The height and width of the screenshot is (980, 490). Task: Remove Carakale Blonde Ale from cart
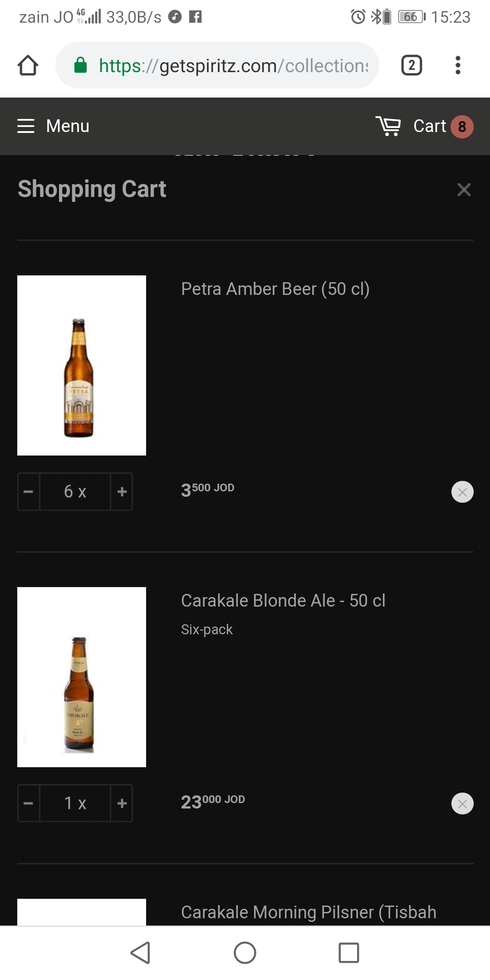pos(462,804)
